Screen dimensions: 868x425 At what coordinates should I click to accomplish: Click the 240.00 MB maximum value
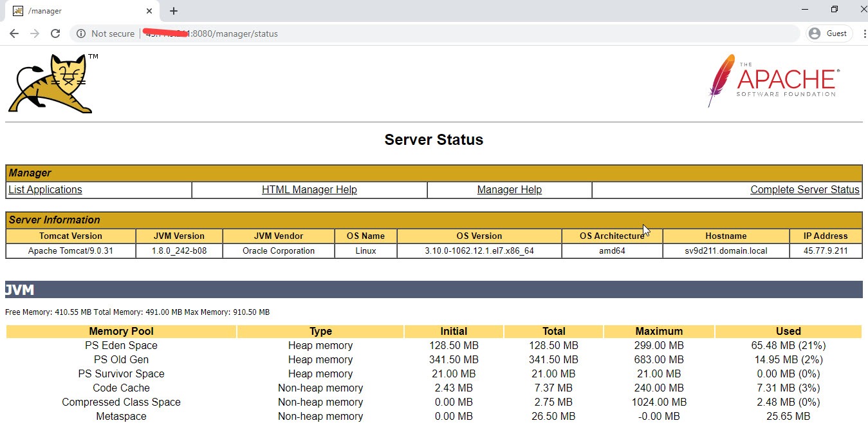(659, 388)
